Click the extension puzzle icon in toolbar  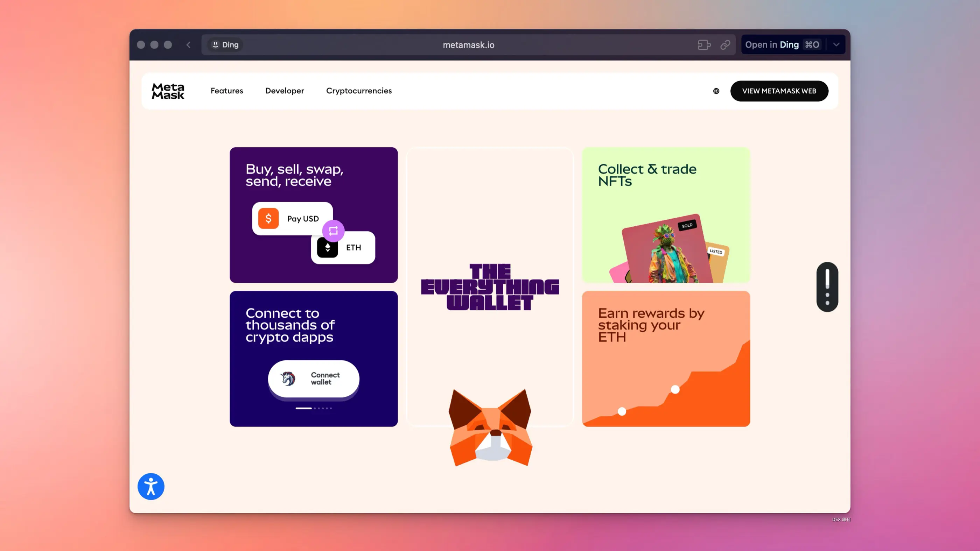coord(704,45)
